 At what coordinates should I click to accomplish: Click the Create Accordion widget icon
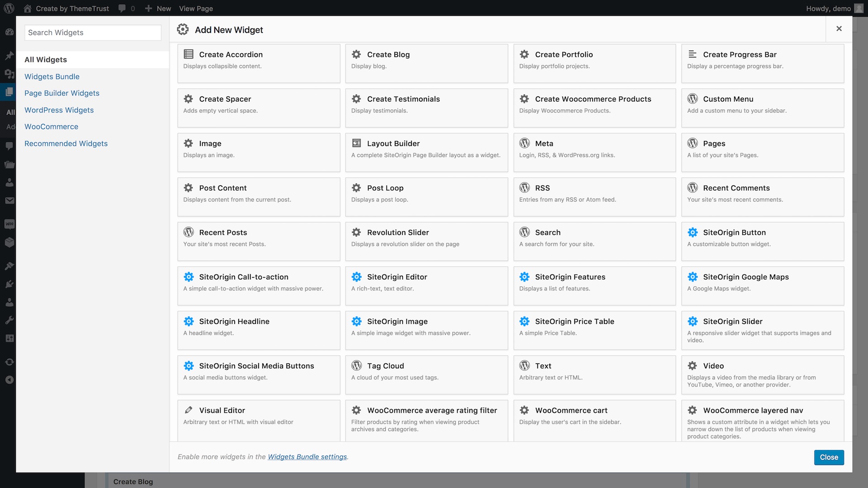[189, 54]
